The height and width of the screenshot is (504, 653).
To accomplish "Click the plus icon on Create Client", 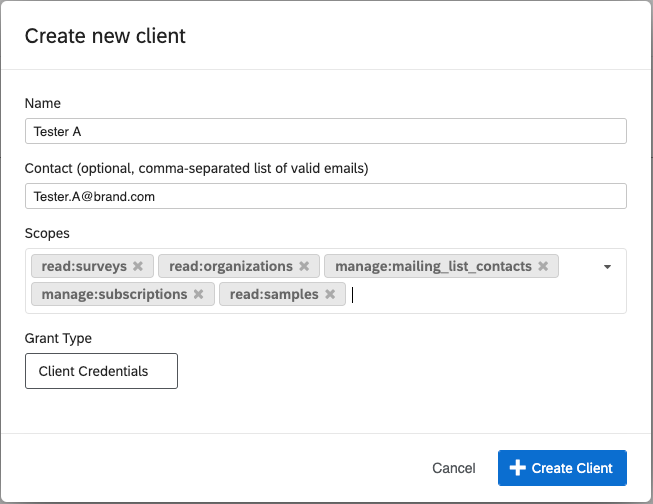I will point(517,468).
